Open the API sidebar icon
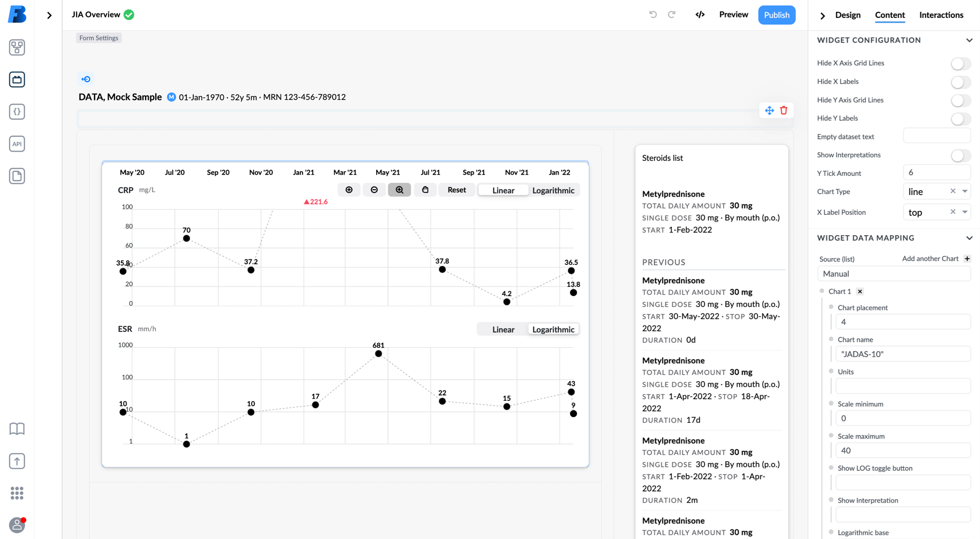The height and width of the screenshot is (539, 980). click(x=17, y=144)
